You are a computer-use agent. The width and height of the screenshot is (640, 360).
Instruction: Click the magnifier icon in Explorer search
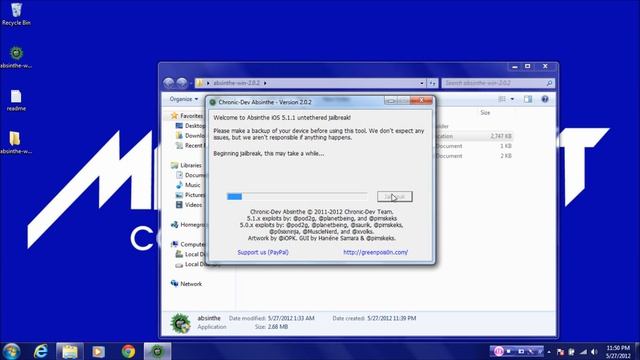pyautogui.click(x=549, y=83)
